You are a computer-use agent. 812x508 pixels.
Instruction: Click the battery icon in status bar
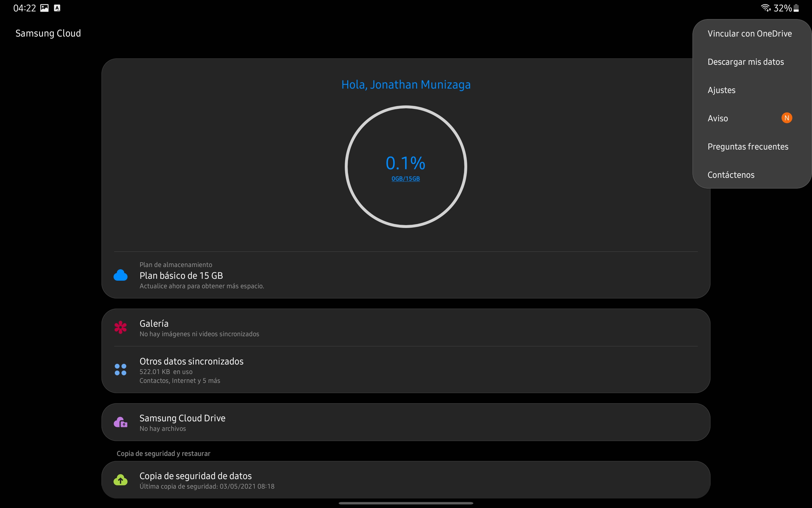tap(796, 8)
